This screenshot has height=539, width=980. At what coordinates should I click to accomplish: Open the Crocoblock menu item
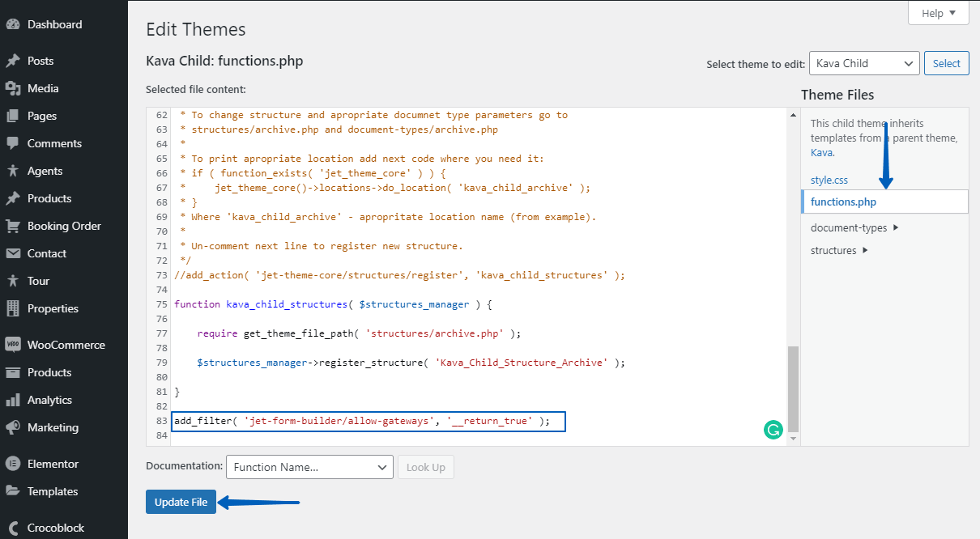55,528
